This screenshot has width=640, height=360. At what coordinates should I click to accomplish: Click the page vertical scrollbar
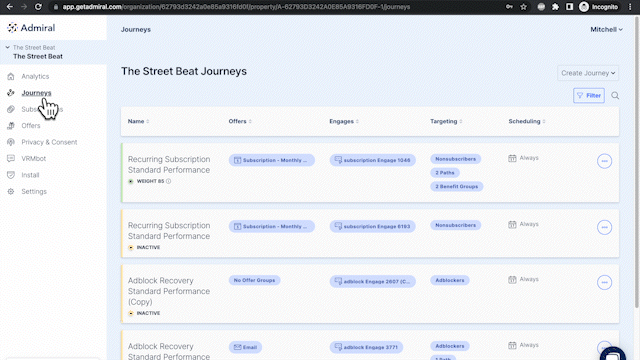click(x=636, y=163)
